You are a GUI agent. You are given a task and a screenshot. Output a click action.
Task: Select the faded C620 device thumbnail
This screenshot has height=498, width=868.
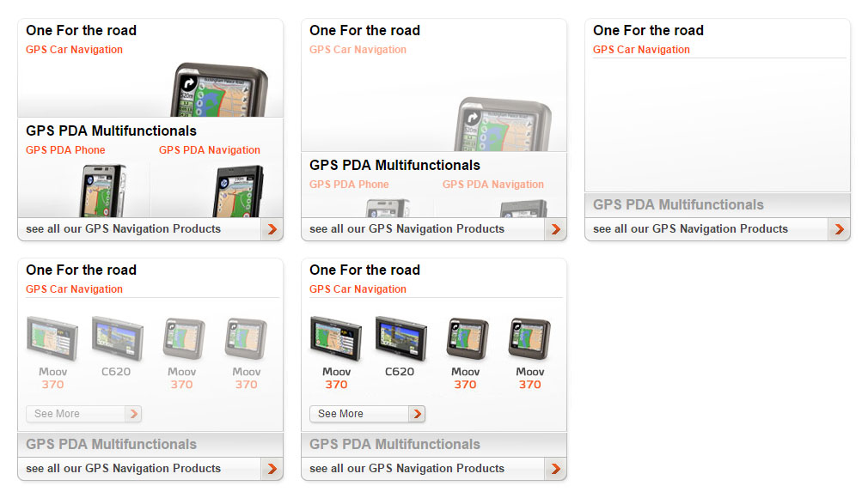(118, 338)
